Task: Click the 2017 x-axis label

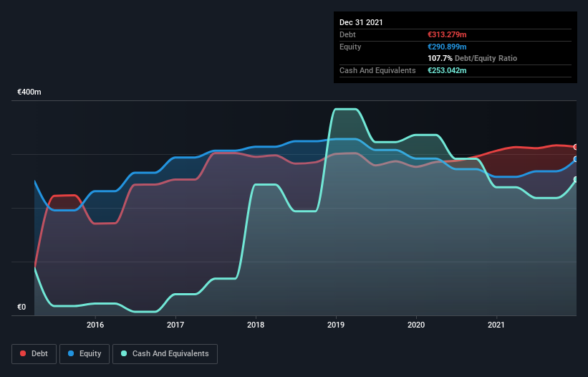Action: [175, 325]
